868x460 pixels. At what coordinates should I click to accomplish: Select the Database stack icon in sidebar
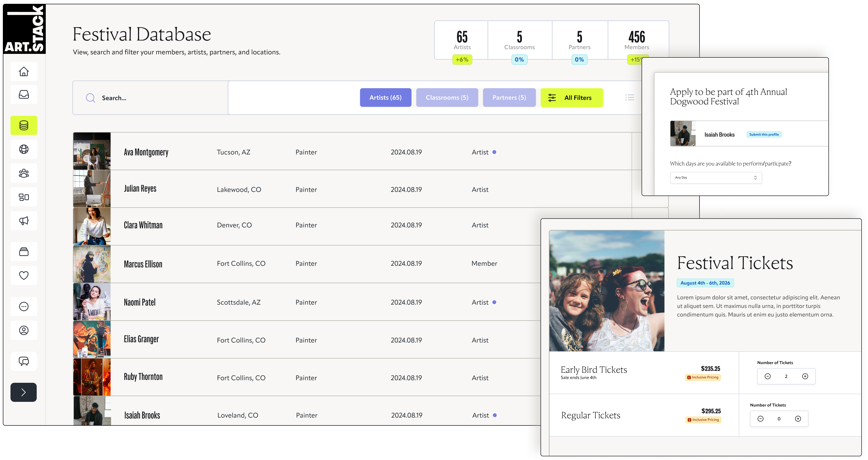24,125
